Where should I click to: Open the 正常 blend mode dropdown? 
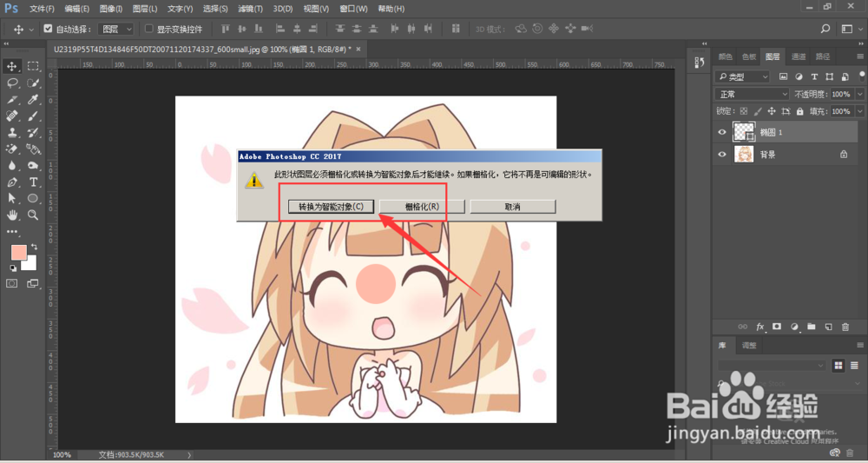tap(752, 94)
